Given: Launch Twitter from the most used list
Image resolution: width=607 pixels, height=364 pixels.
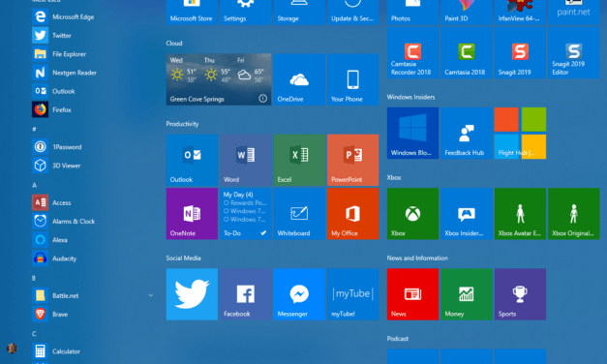Looking at the screenshot, I should [52, 35].
